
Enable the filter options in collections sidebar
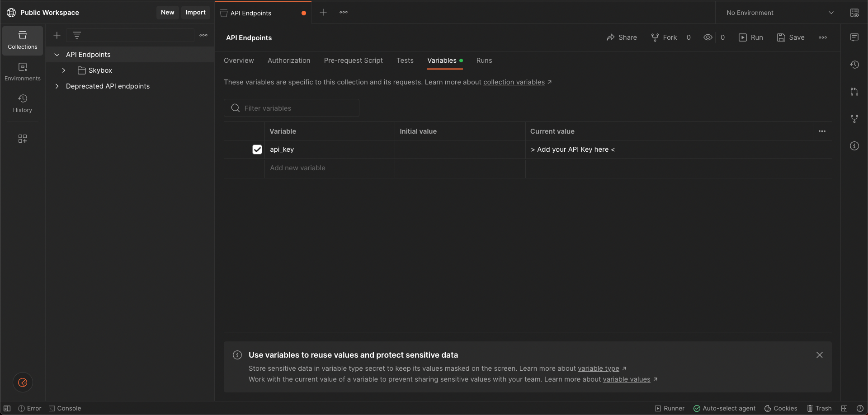77,35
